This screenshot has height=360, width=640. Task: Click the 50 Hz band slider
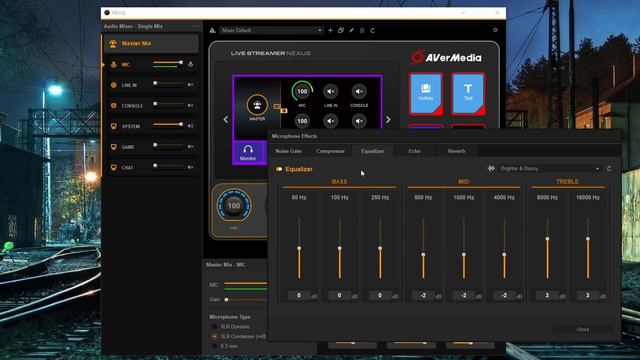click(299, 248)
